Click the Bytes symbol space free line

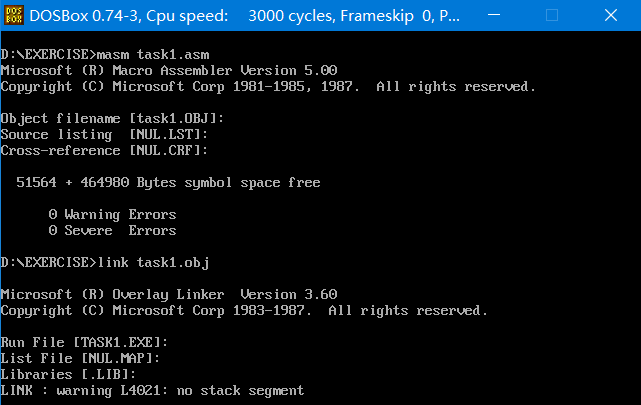point(168,182)
